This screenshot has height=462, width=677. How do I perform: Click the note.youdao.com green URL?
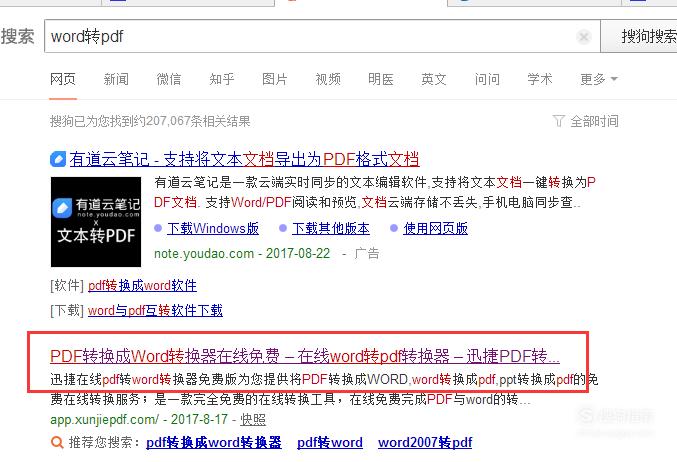click(204, 253)
